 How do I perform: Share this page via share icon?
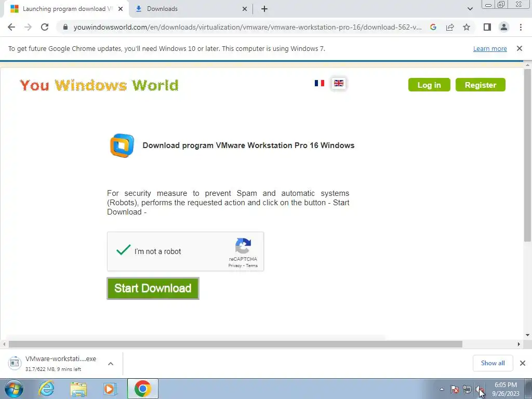click(x=450, y=27)
